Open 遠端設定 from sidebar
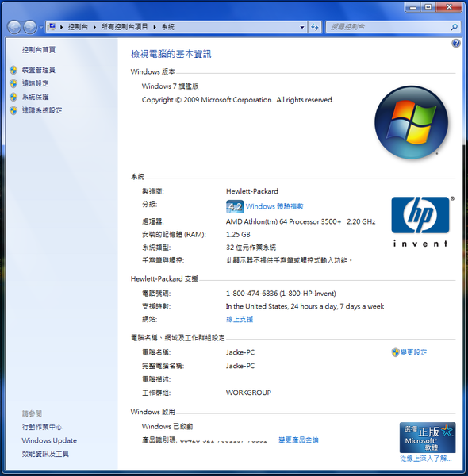 point(35,83)
